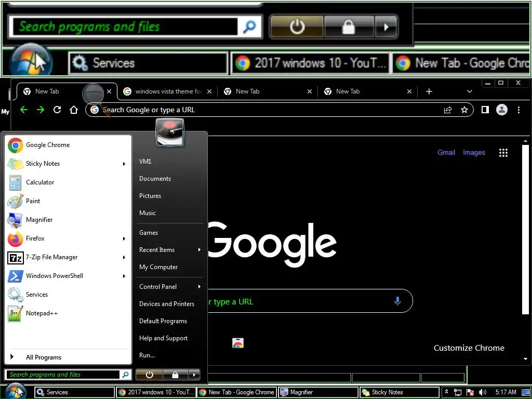Image resolution: width=532 pixels, height=399 pixels.
Task: Expand Firefox jump list arrow
Action: [x=124, y=238]
